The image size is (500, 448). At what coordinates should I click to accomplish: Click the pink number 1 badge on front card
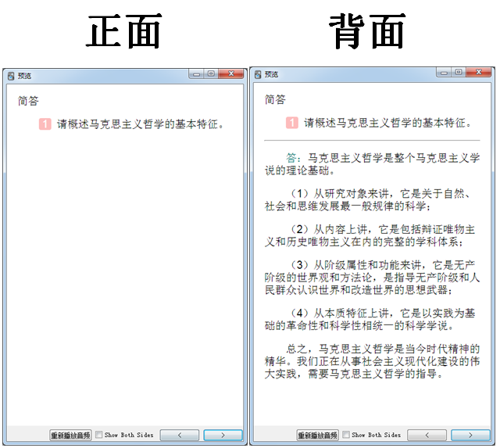(45, 124)
